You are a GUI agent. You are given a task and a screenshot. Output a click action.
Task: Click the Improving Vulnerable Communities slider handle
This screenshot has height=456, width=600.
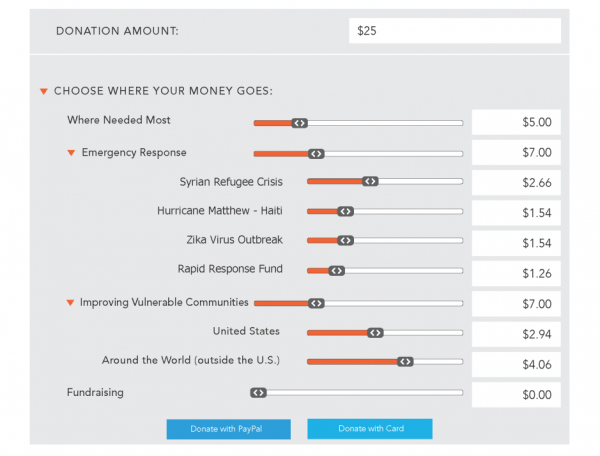coord(316,303)
